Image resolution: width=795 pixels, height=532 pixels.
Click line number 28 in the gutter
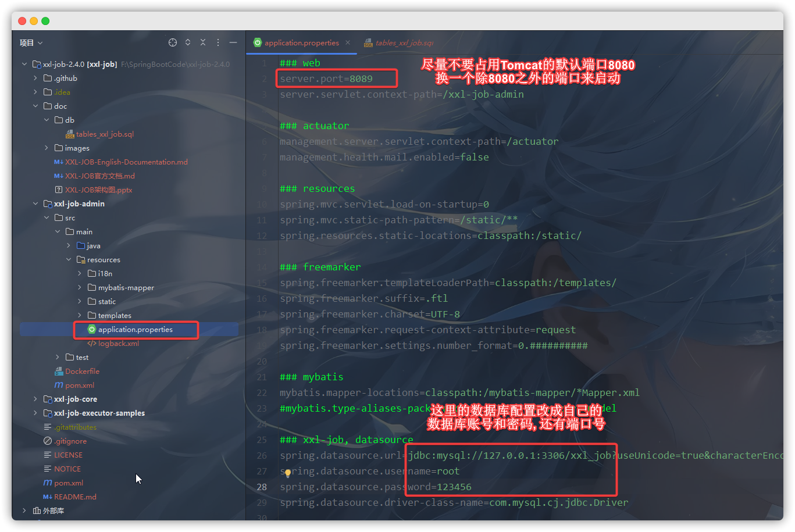pyautogui.click(x=262, y=487)
